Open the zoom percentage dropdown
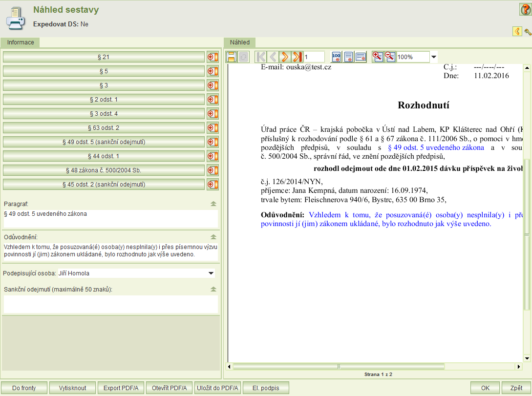The image size is (532, 396). click(x=433, y=57)
